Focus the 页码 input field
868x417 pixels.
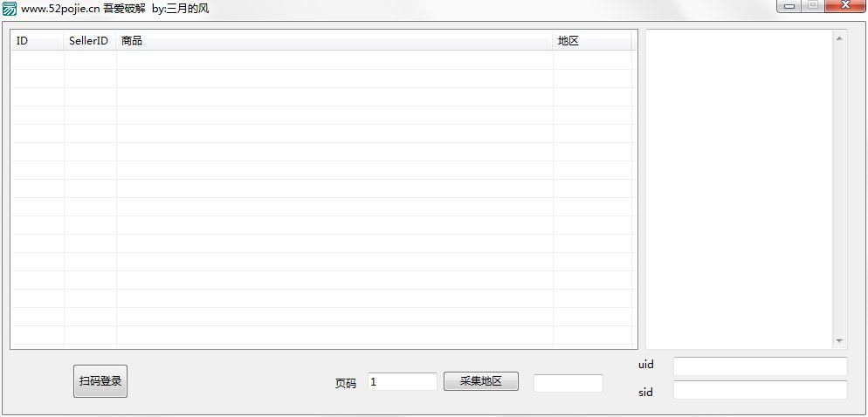(x=403, y=381)
